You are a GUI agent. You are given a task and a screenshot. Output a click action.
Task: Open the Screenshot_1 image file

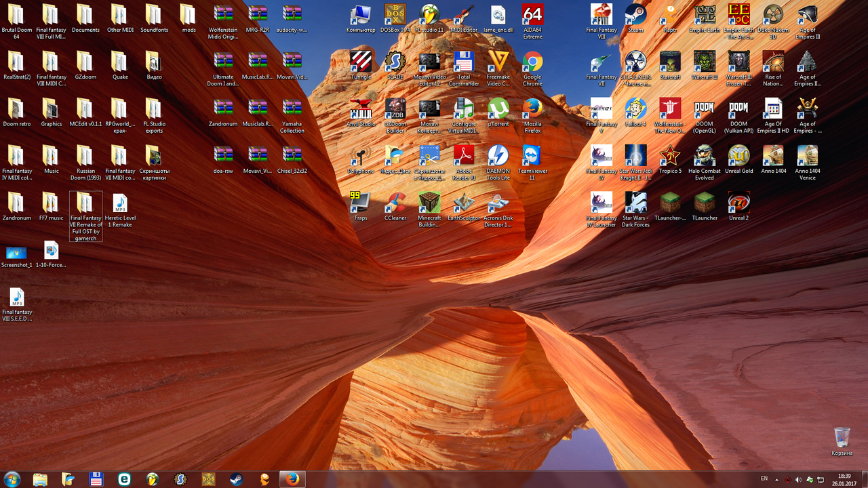[16, 254]
